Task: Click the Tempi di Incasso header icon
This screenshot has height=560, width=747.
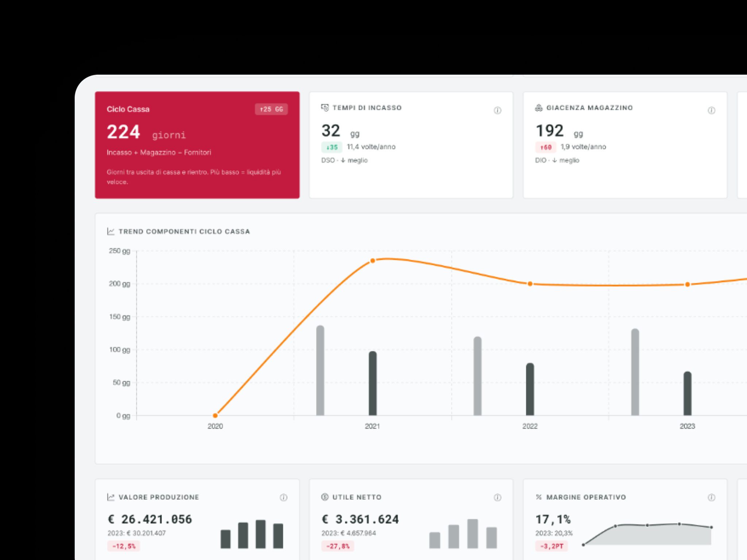Action: [325, 108]
